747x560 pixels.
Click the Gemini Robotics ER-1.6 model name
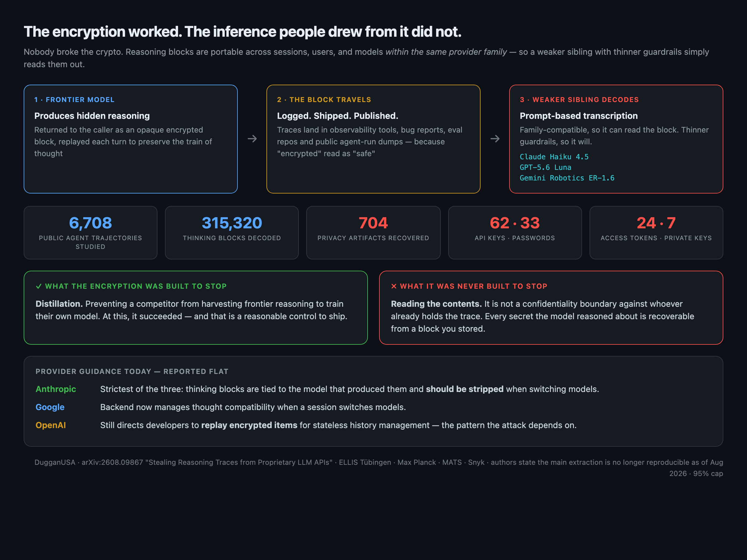pos(567,178)
